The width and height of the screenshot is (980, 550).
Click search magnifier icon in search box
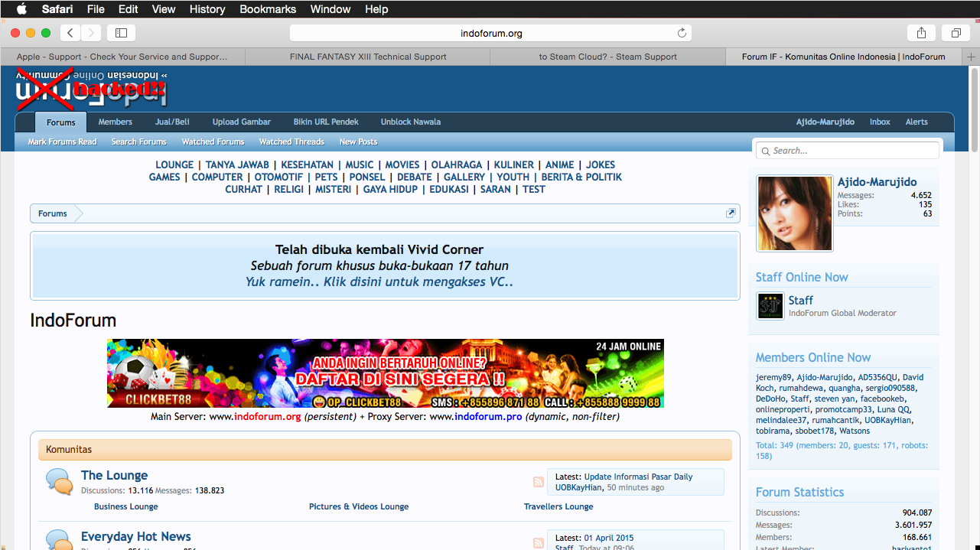764,151
